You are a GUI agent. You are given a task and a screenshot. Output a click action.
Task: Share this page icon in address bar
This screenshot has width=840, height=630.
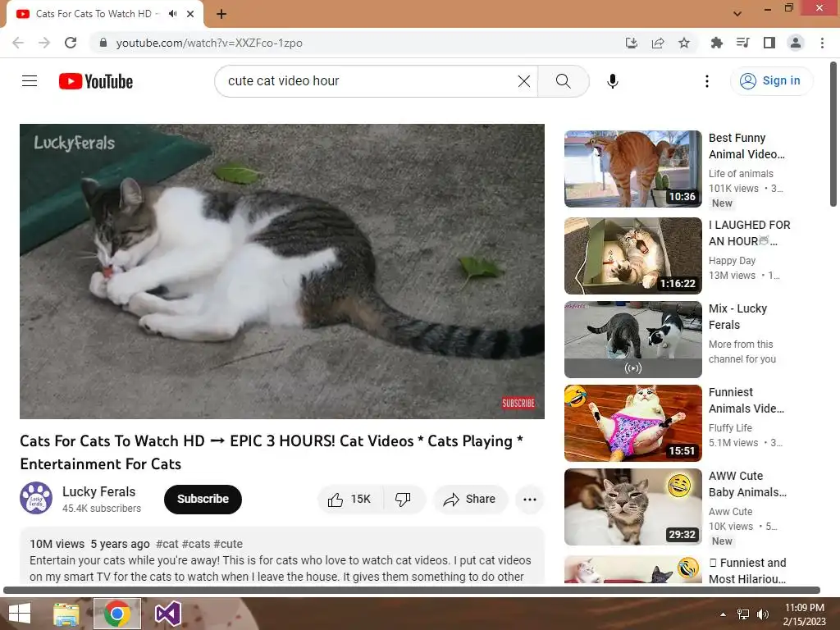click(658, 43)
